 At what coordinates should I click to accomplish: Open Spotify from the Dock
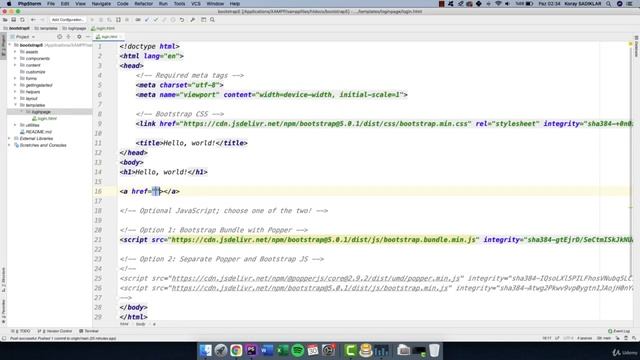pyautogui.click(x=298, y=350)
